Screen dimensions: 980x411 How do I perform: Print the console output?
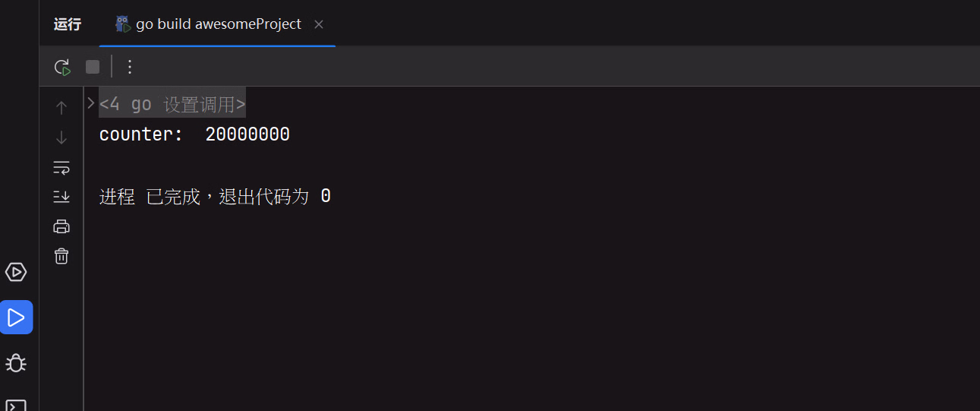click(x=61, y=226)
